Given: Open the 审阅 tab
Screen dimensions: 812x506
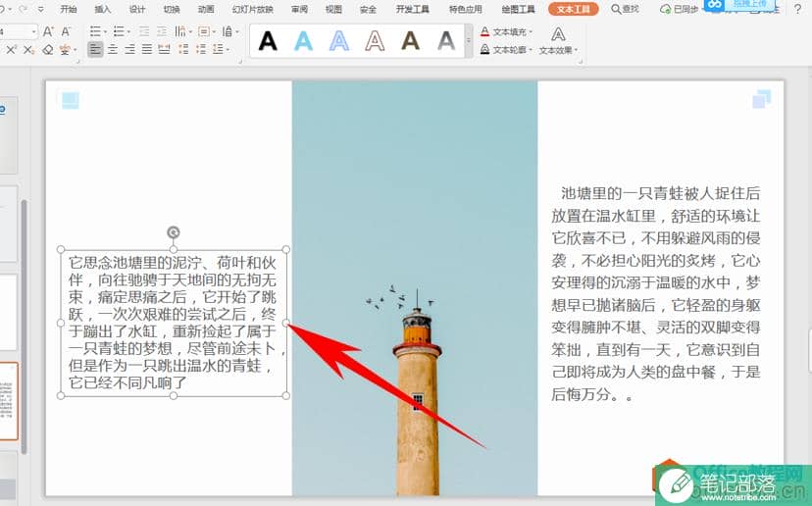Looking at the screenshot, I should point(299,9).
